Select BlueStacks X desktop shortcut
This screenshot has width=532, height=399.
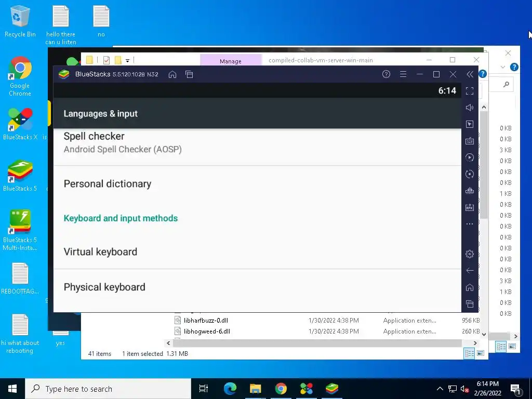click(20, 124)
